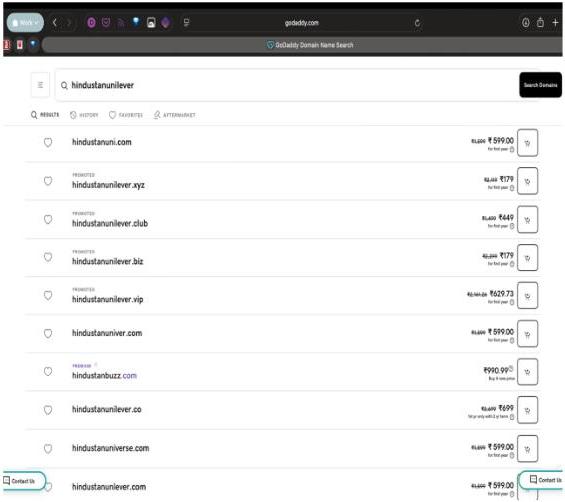This screenshot has width=565, height=502.
Task: Open a new tab with plus icon
Action: pos(555,23)
